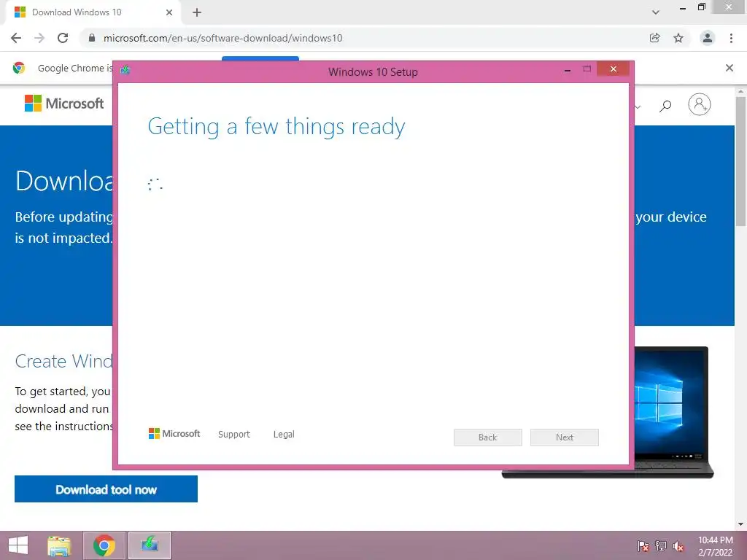
Task: Click the Download tool now button
Action: [106, 489]
